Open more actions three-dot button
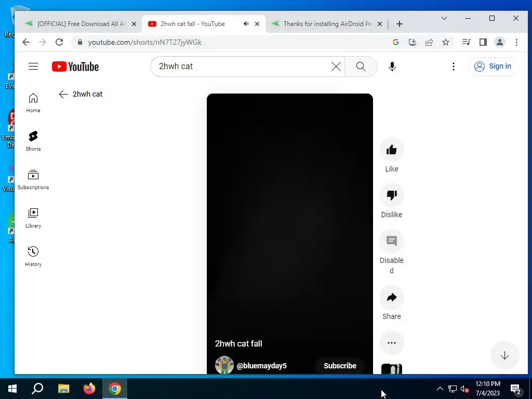This screenshot has width=532, height=399. pyautogui.click(x=392, y=343)
